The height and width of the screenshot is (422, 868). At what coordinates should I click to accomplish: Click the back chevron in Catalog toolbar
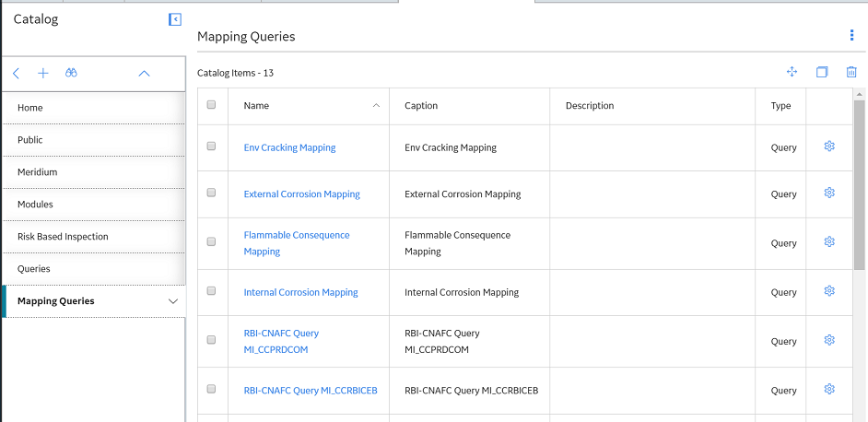pyautogui.click(x=16, y=73)
